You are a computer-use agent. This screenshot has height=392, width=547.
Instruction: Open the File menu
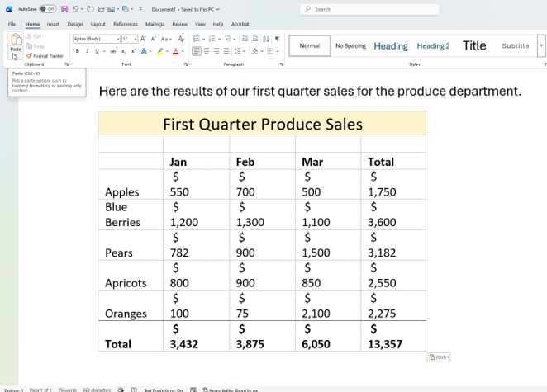pyautogui.click(x=12, y=24)
